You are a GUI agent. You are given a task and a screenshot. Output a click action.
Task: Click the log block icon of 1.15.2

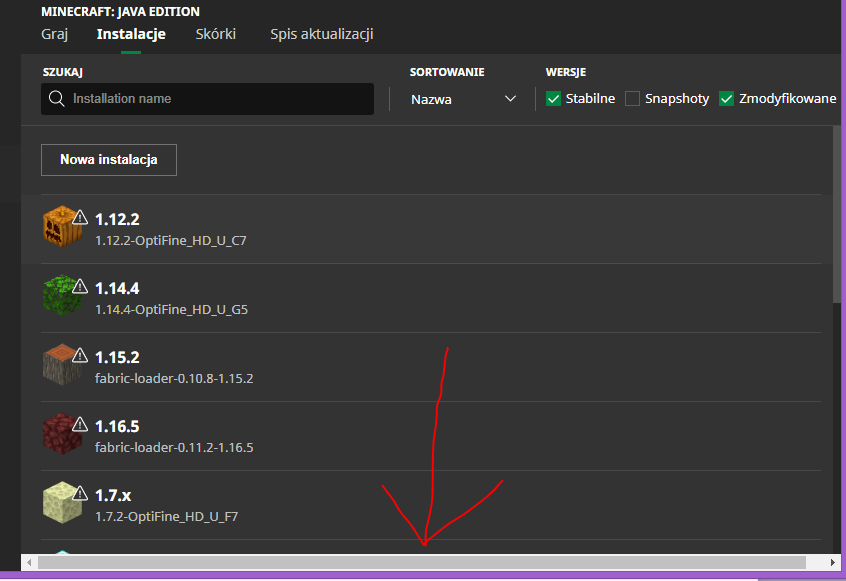point(62,364)
